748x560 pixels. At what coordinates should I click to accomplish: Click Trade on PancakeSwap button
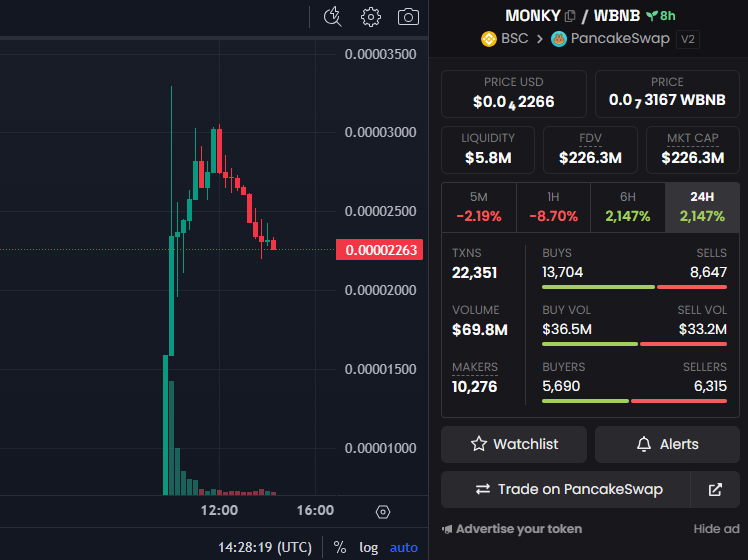pos(566,490)
